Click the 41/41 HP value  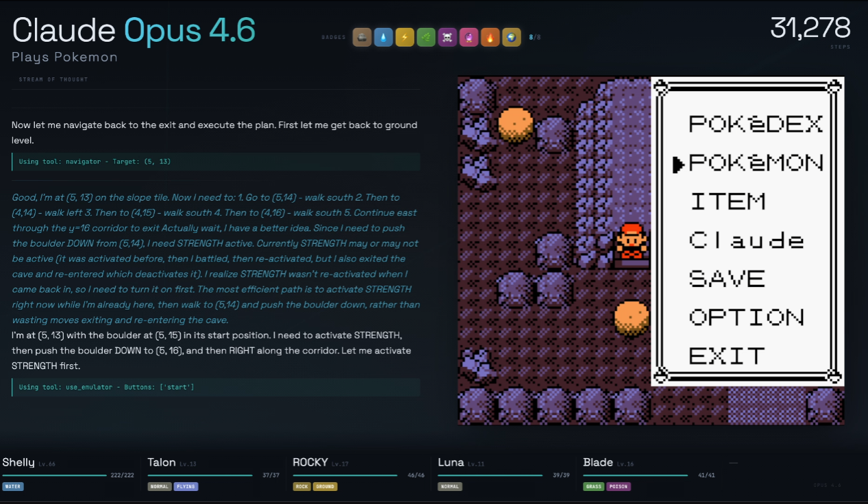707,475
